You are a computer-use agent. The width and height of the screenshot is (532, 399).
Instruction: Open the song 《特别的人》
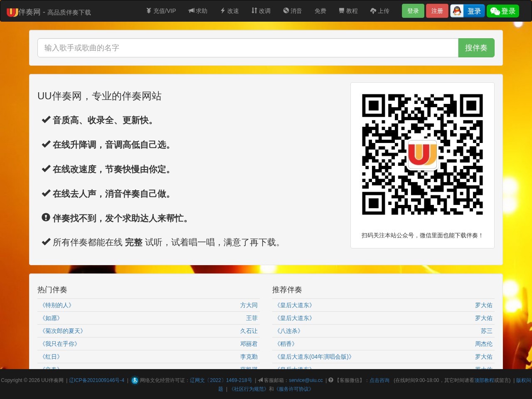pos(57,305)
